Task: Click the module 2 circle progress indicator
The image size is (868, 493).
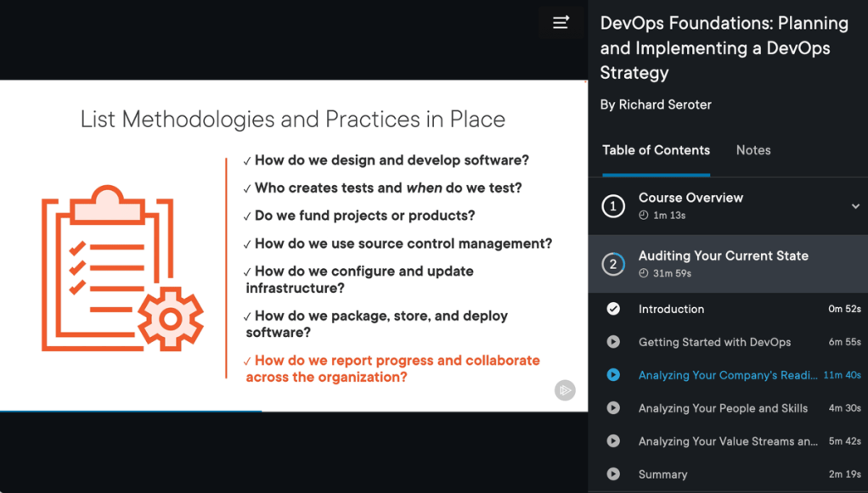Action: click(613, 264)
